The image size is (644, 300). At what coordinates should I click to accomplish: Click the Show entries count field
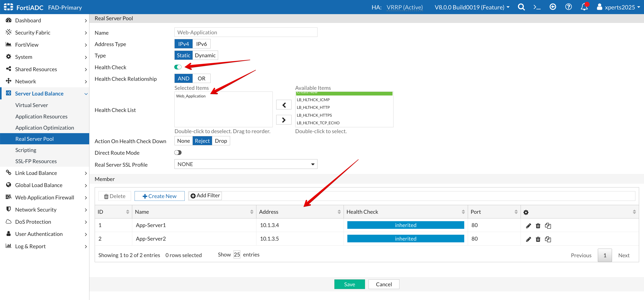click(237, 254)
